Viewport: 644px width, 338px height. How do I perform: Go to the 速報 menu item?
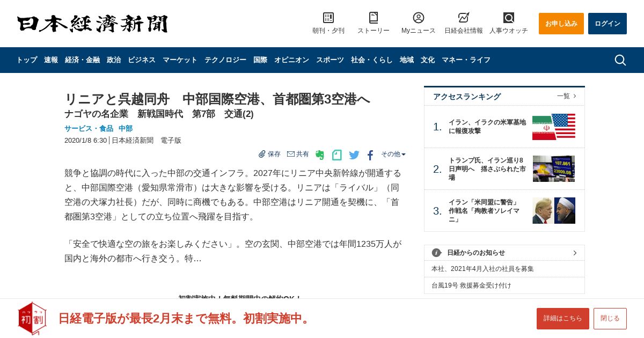51,60
